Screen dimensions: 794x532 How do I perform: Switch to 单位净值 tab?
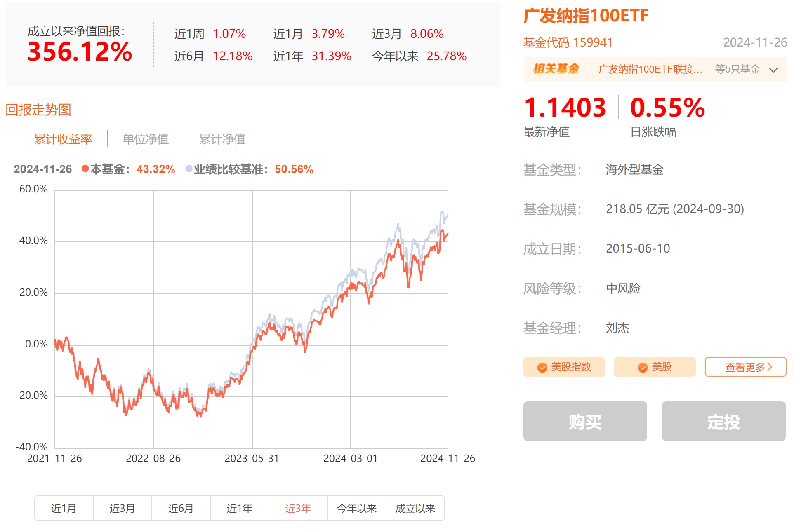[146, 139]
